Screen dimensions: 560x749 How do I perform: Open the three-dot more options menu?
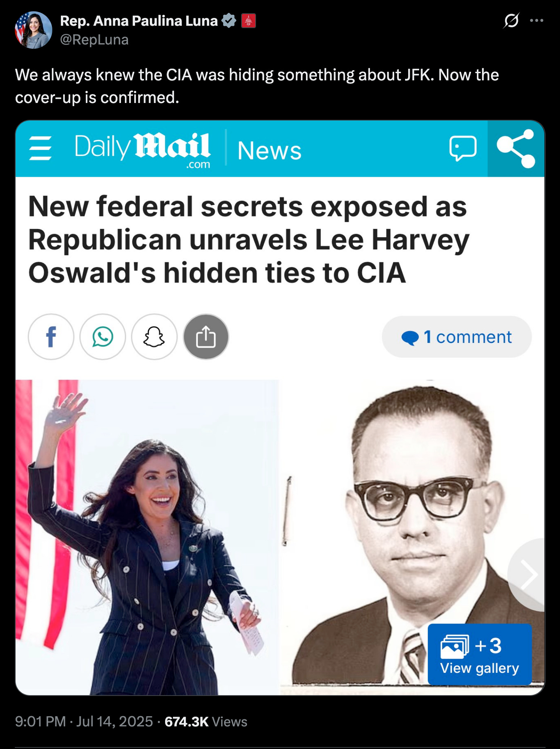point(537,21)
